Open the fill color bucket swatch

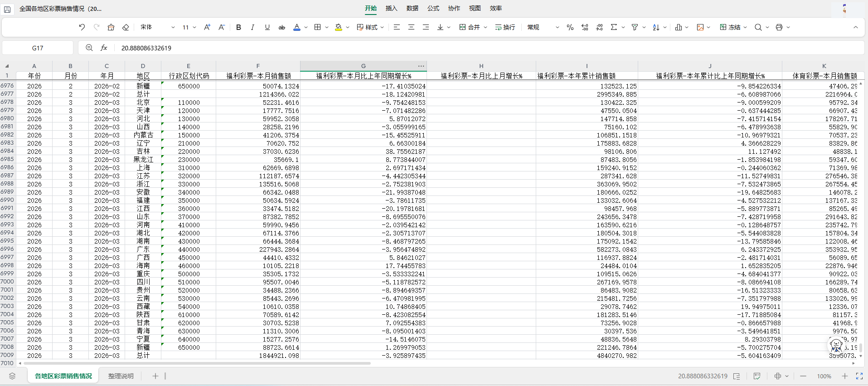point(339,27)
